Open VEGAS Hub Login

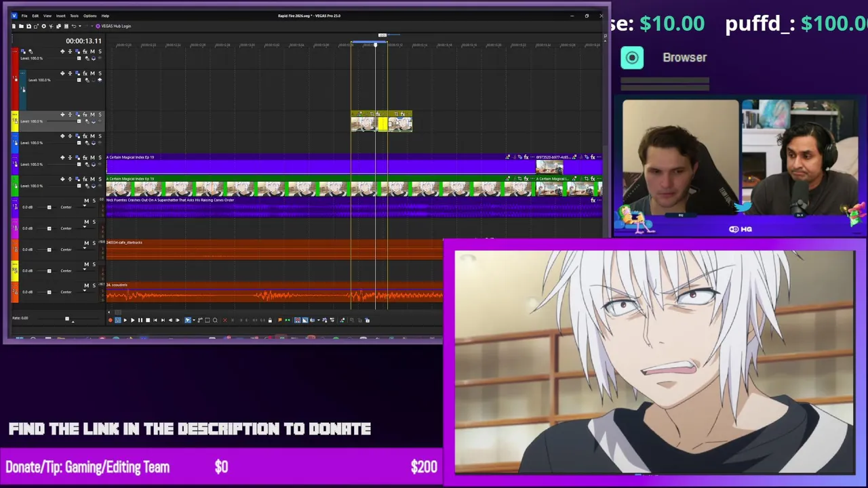(114, 26)
